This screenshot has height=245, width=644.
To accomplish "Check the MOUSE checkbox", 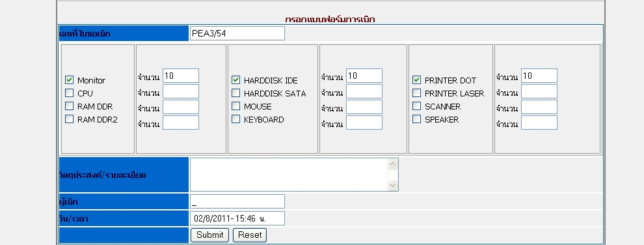I will tap(235, 106).
